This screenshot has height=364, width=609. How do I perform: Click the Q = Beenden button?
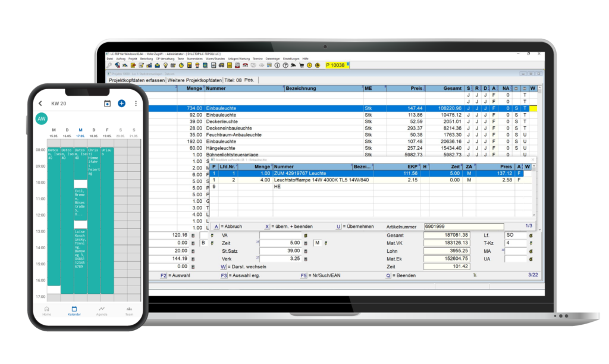pyautogui.click(x=400, y=275)
